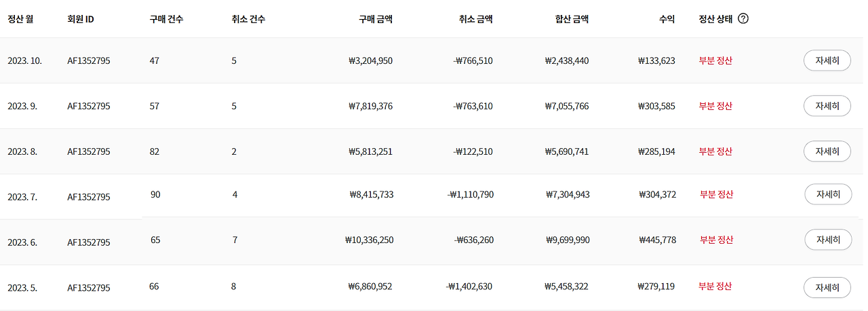The height and width of the screenshot is (311, 868).
Task: Open 자세히 details for 2023. 8.
Action: [827, 151]
